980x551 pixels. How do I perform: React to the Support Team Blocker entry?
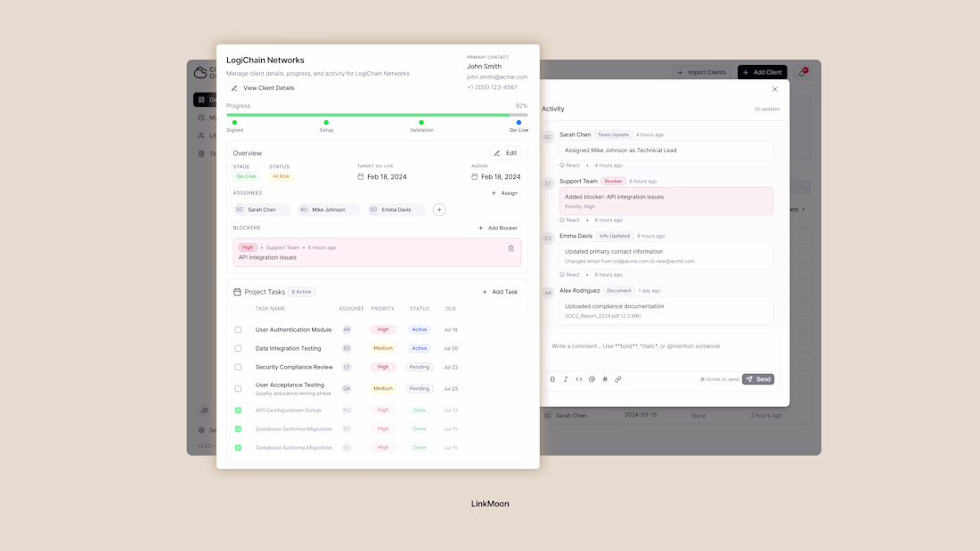click(x=569, y=220)
